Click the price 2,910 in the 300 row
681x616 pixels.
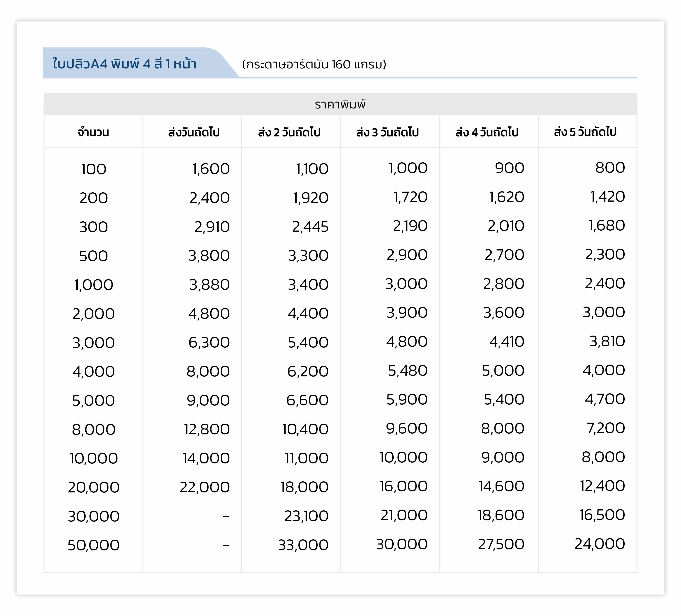212,227
